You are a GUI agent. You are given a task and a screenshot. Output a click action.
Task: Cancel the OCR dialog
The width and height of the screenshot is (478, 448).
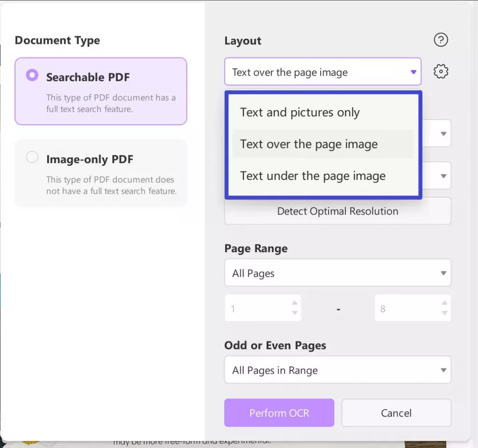pos(396,413)
